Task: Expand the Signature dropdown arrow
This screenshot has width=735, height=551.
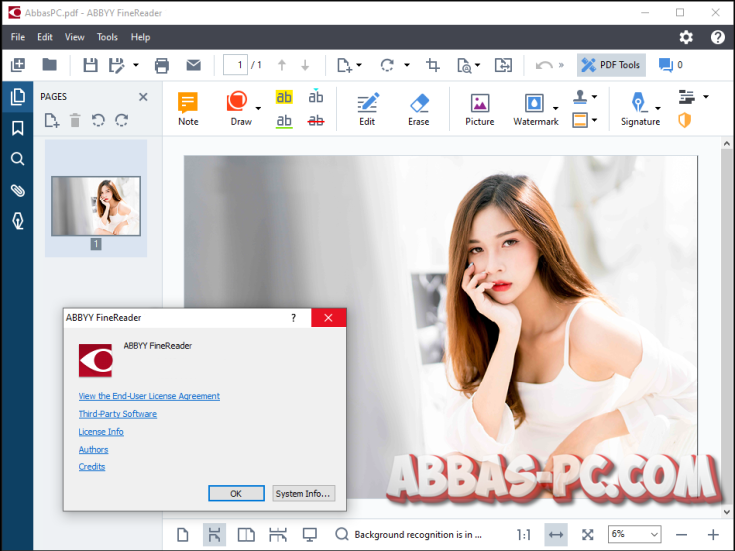Action: click(x=658, y=108)
